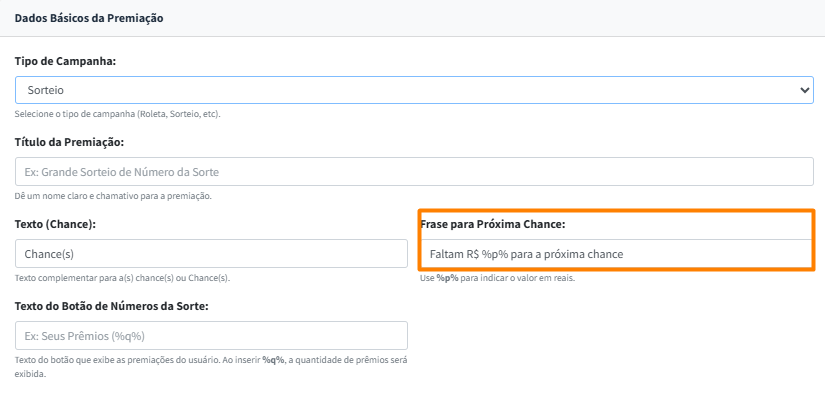Click the chevron arrow of the campaign select
The image size is (825, 405).
tap(805, 90)
